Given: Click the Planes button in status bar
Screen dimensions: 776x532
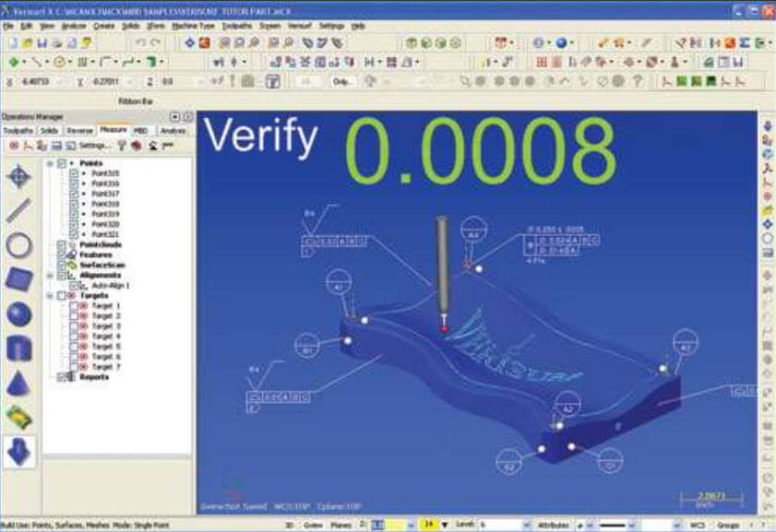Looking at the screenshot, I should [341, 525].
